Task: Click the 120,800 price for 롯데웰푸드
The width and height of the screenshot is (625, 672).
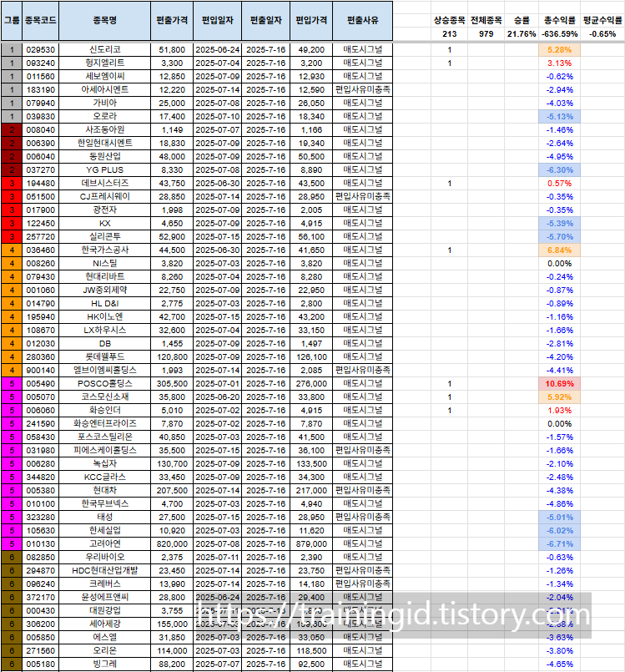Action: (x=172, y=357)
